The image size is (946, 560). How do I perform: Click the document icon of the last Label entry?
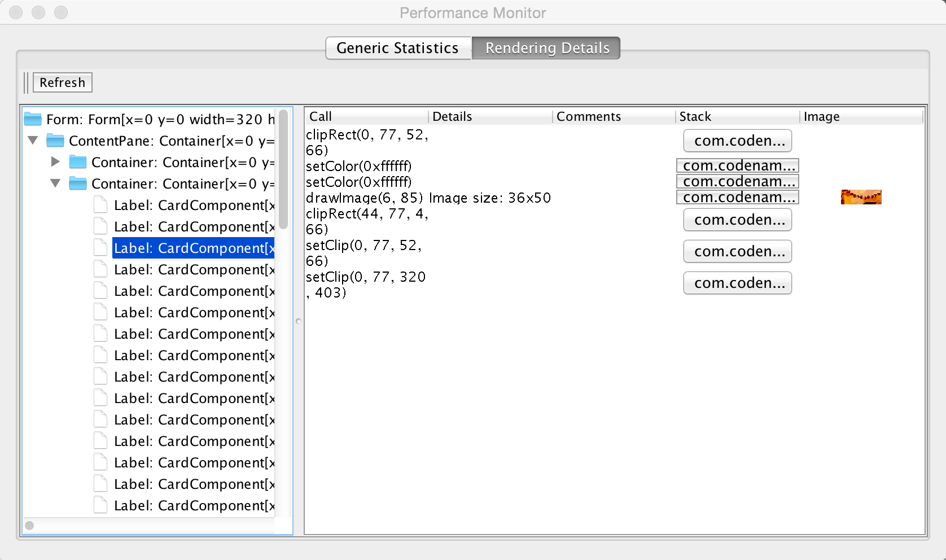(100, 505)
